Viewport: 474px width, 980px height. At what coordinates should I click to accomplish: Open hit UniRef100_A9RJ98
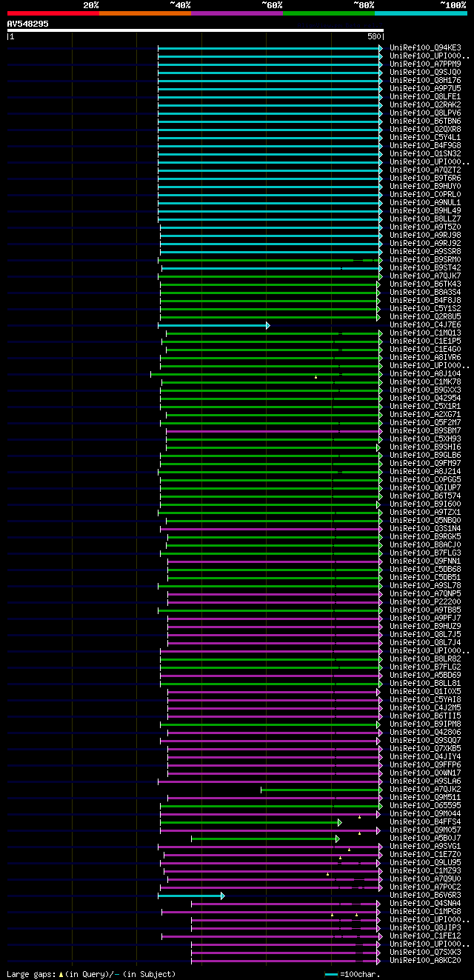pyautogui.click(x=425, y=236)
